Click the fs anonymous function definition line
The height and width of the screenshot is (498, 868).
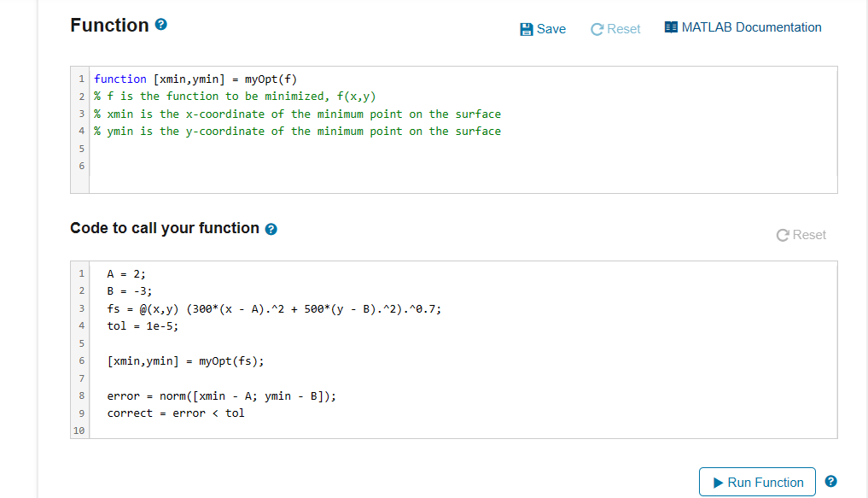point(274,309)
